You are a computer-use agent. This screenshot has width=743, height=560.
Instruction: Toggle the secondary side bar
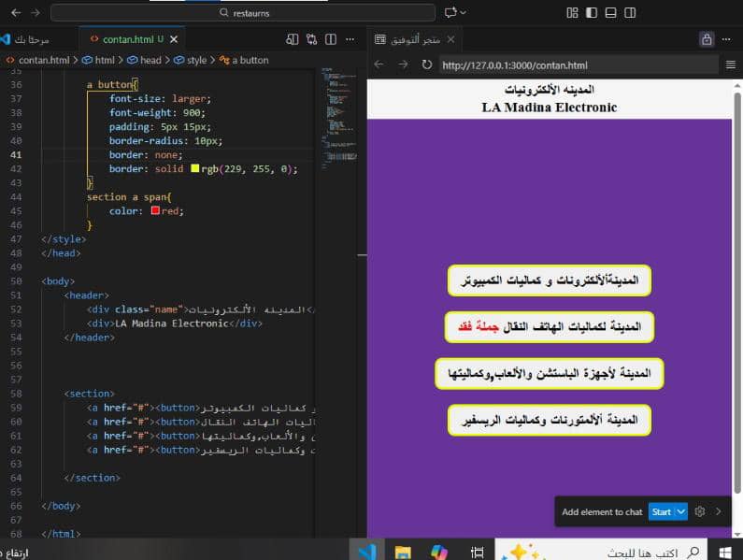click(x=630, y=13)
